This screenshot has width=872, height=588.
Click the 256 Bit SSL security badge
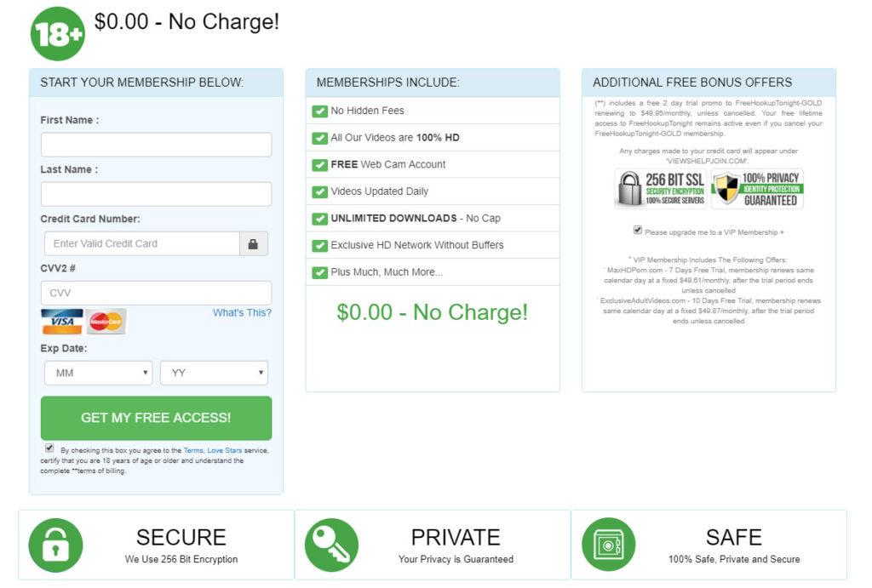pos(660,188)
